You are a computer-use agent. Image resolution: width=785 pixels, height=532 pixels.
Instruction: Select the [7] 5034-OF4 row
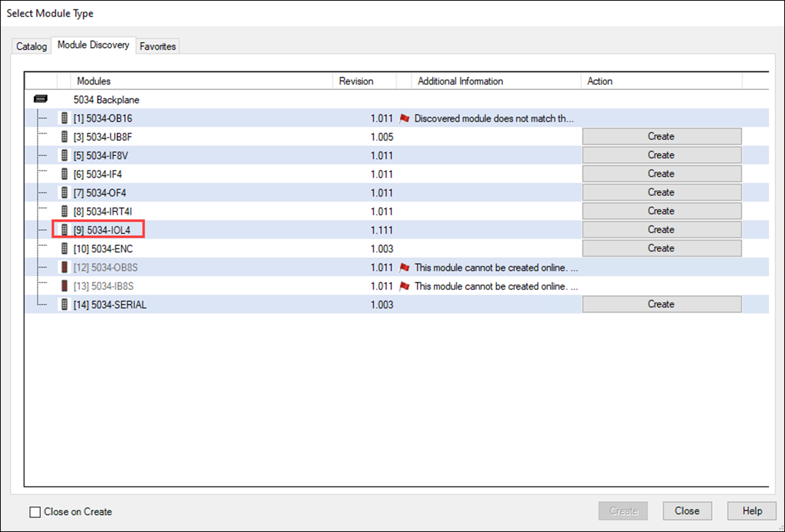(x=397, y=193)
